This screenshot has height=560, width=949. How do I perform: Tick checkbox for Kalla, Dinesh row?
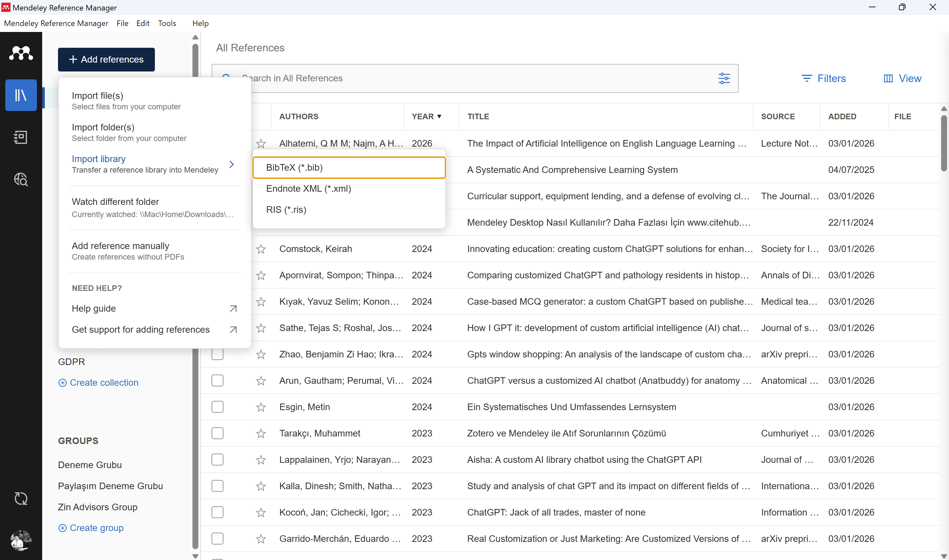coord(217,486)
